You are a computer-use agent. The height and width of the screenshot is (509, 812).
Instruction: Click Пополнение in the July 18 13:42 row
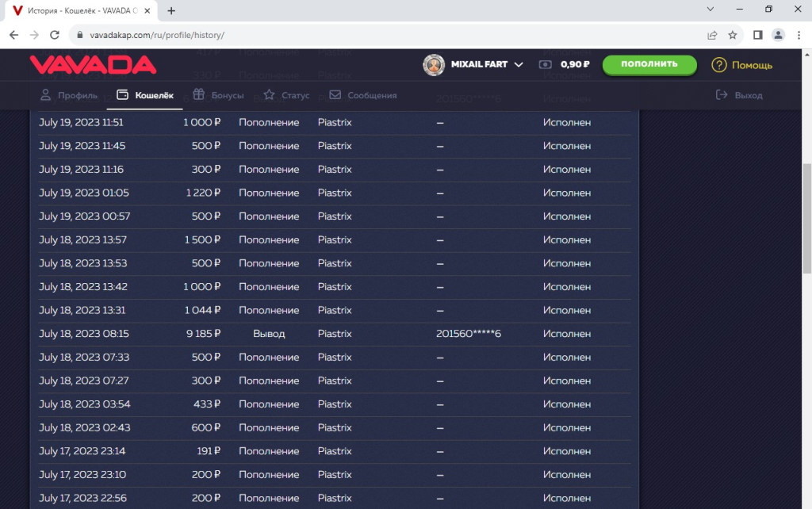coord(269,287)
